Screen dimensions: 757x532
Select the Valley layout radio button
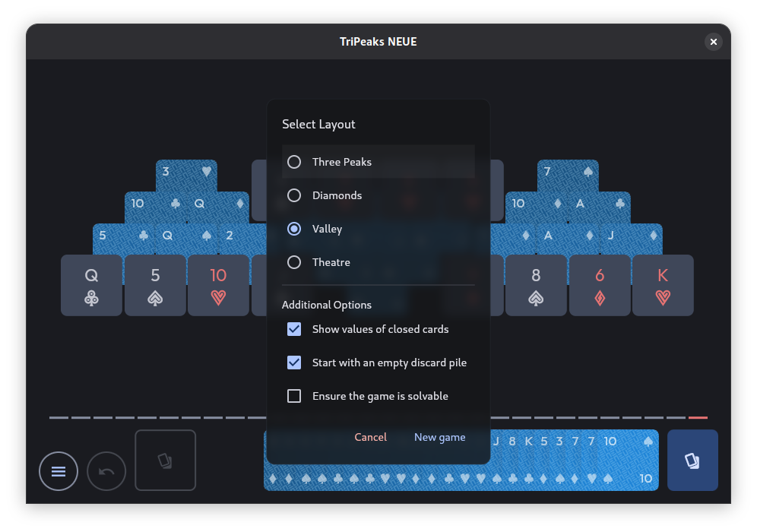(x=294, y=228)
